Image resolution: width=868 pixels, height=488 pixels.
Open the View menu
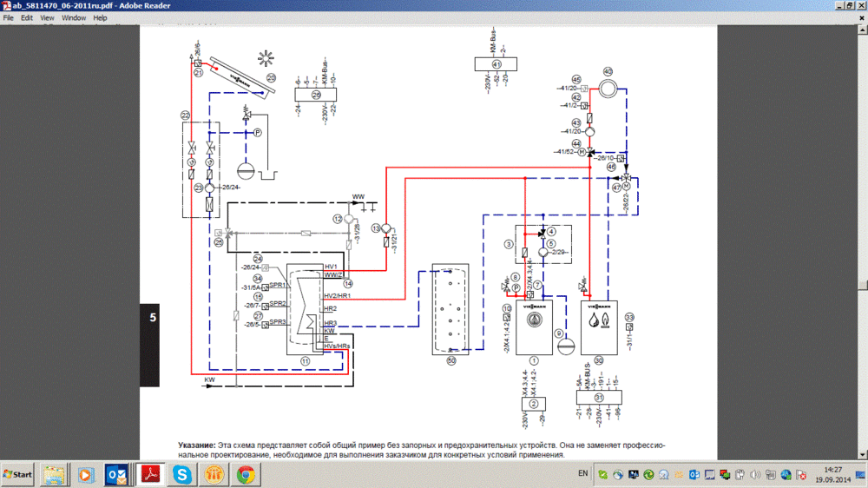coord(47,17)
